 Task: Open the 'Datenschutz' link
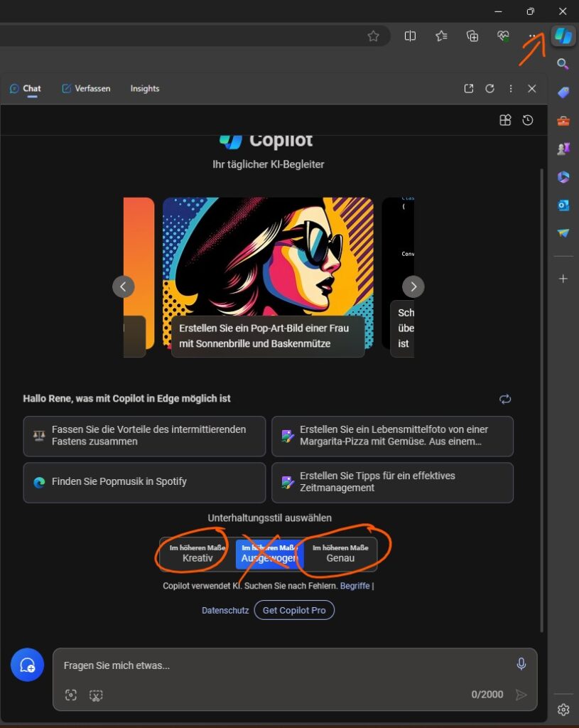click(x=225, y=610)
